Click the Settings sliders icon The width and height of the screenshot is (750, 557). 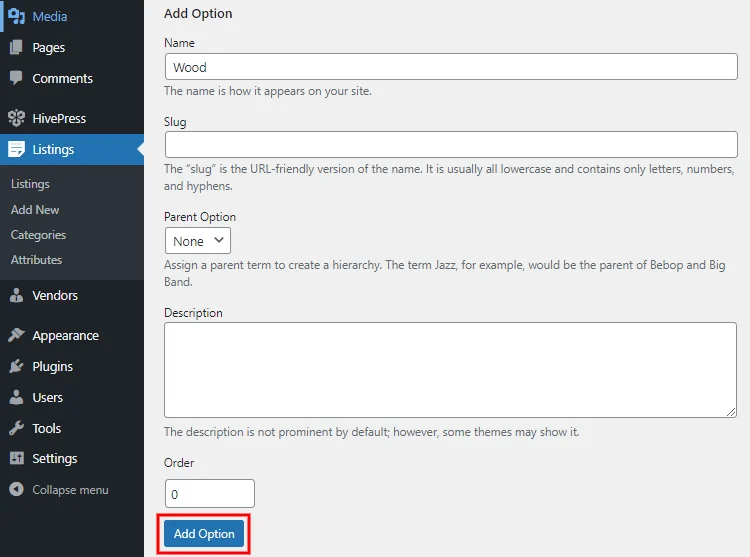click(x=16, y=458)
